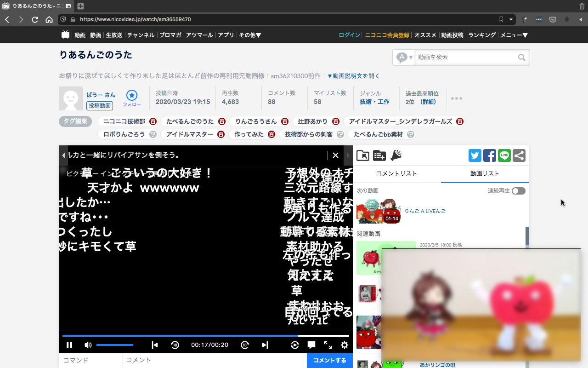This screenshot has width=588, height=368.
Task: Open dictionary icon beside 辻野あかり tag
Action: click(x=336, y=121)
